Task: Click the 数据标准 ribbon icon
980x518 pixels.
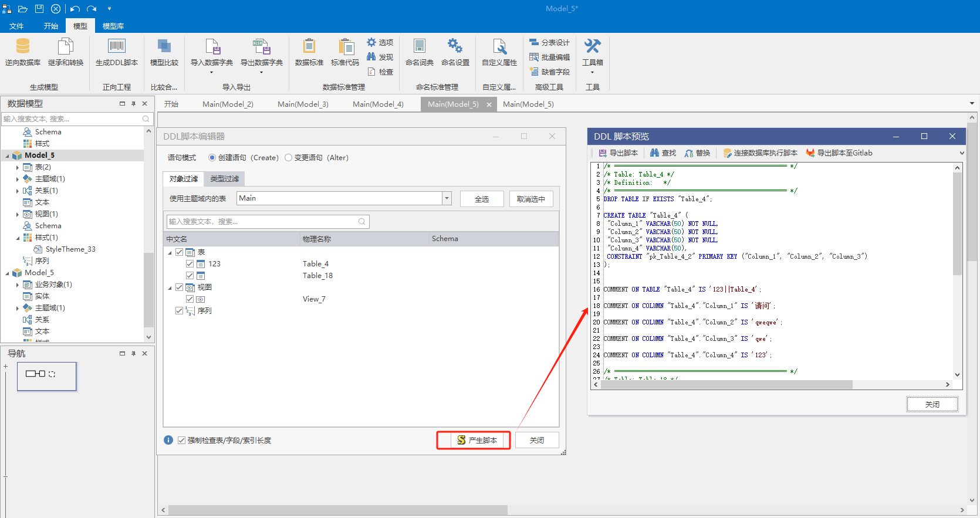Action: point(309,52)
